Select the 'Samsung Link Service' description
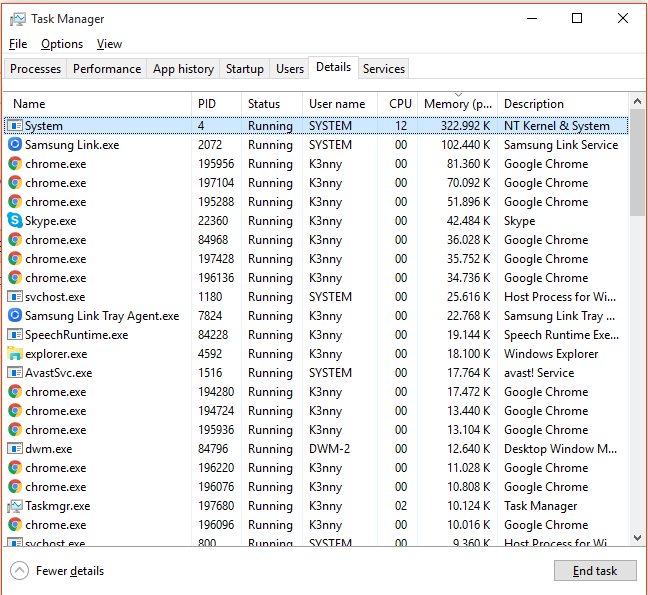Screen dimensions: 648x595 pyautogui.click(x=561, y=145)
